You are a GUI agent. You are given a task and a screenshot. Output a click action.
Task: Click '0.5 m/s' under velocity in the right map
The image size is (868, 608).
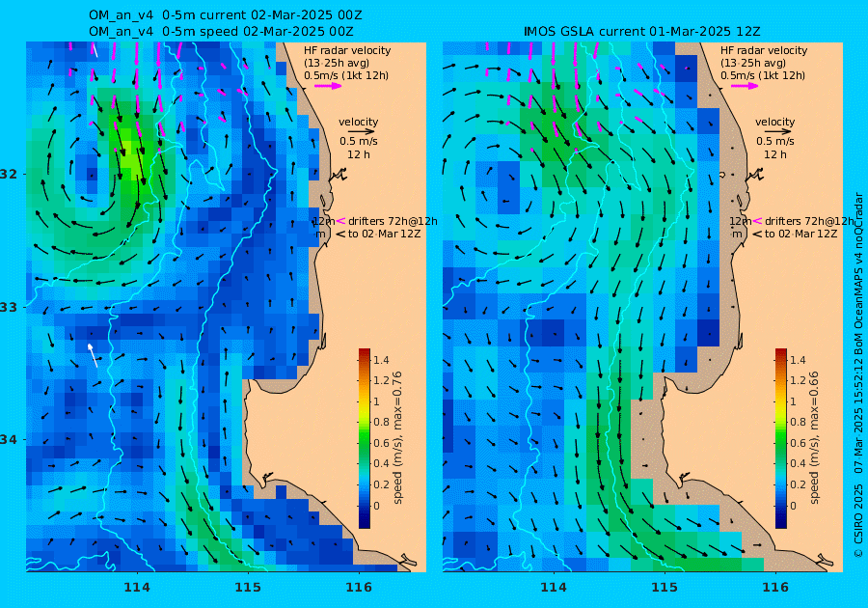[775, 141]
